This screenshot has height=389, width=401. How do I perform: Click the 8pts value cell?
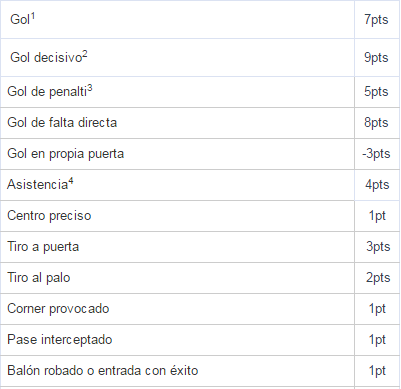point(376,123)
